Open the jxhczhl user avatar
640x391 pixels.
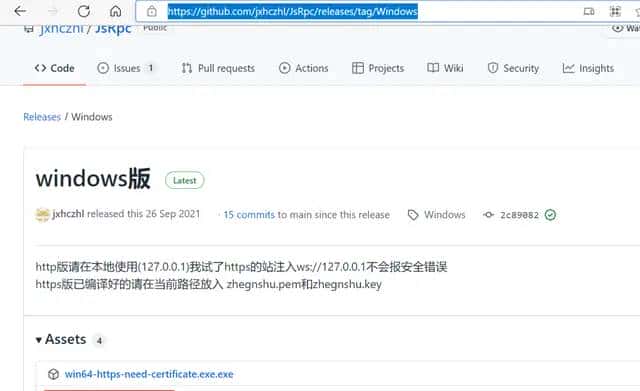(x=42, y=214)
